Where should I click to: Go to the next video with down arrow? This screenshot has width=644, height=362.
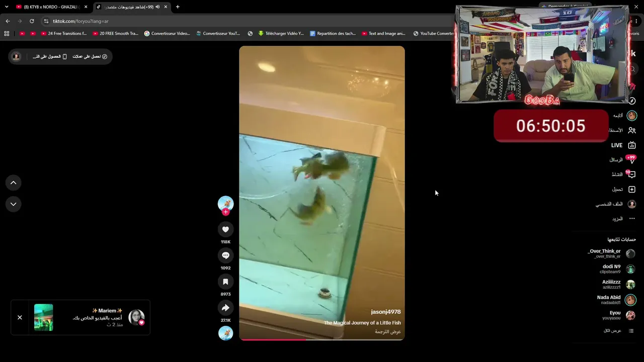pos(14,204)
